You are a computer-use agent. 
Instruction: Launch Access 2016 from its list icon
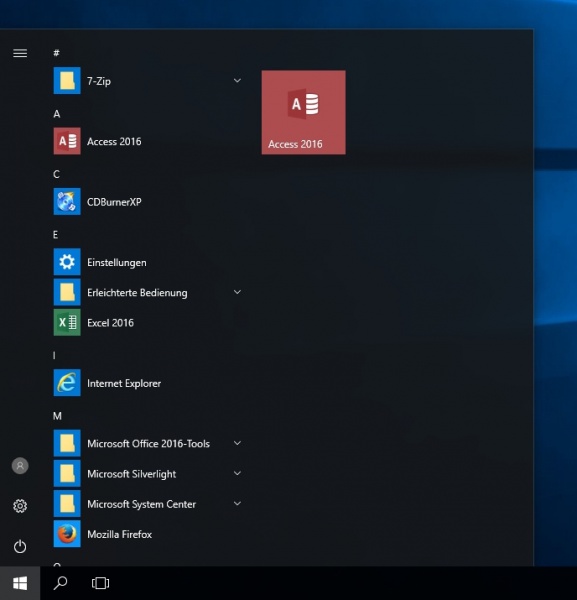(x=67, y=141)
